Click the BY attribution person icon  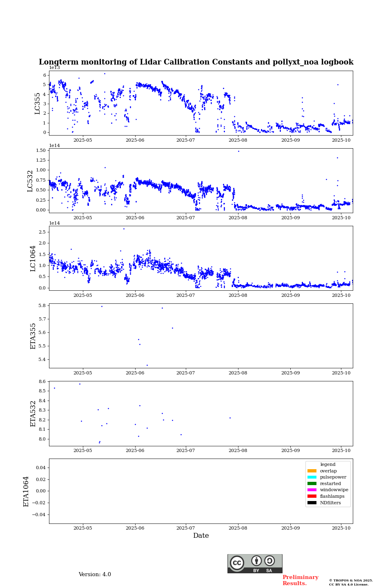[x=256, y=561]
